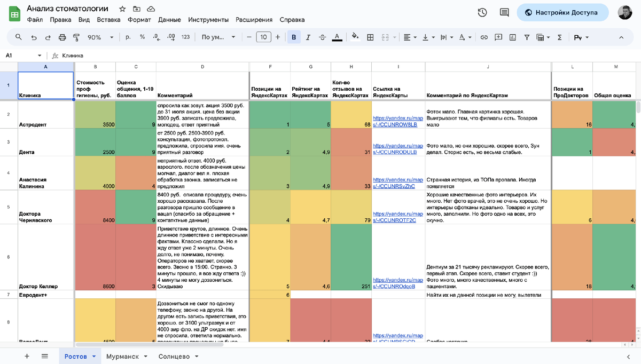Decrease font size with minus
The height and width of the screenshot is (364, 641).
pyautogui.click(x=249, y=37)
